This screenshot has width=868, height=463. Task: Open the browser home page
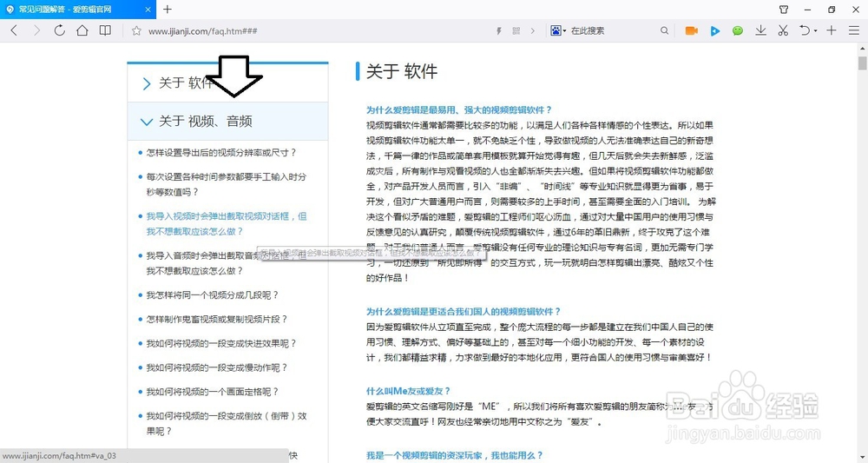tap(82, 30)
